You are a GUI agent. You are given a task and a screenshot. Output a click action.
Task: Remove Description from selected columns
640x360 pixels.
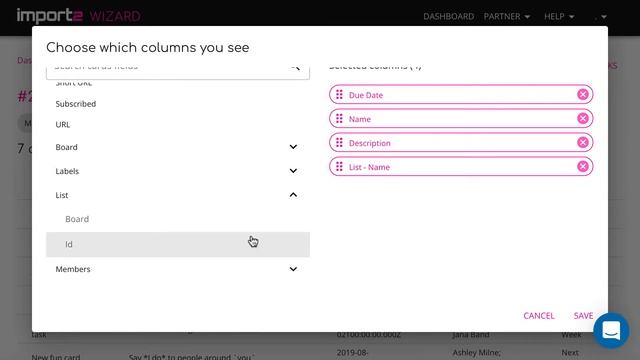click(x=582, y=142)
